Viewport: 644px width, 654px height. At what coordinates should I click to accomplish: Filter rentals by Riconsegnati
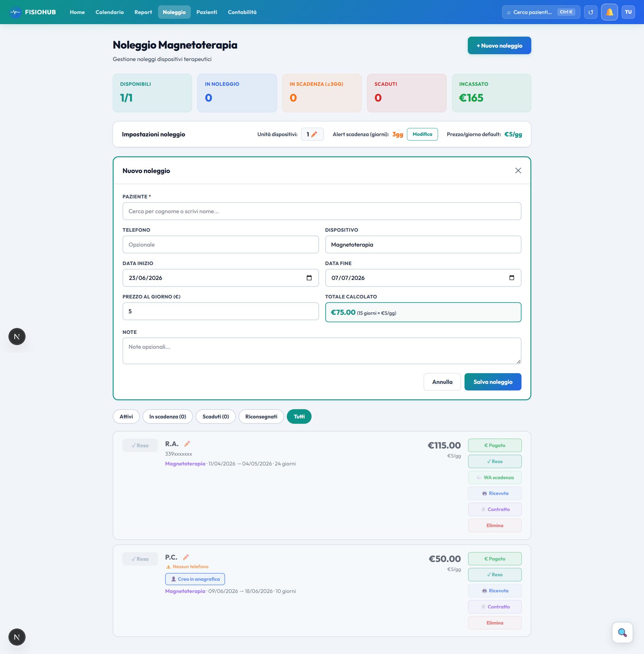click(261, 416)
